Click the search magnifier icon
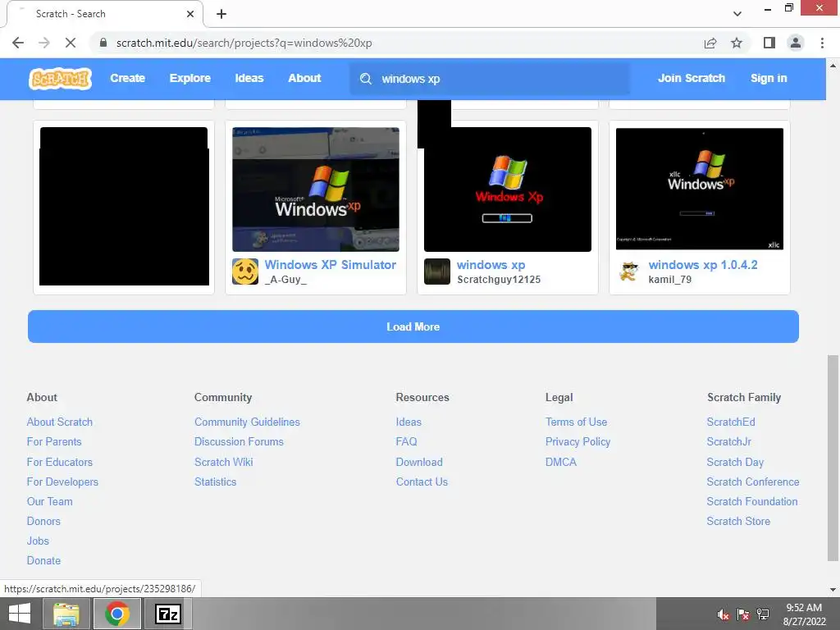Image resolution: width=840 pixels, height=630 pixels. click(366, 79)
